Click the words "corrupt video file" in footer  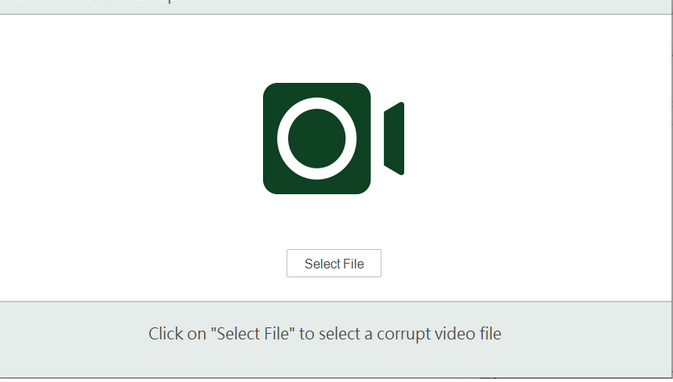point(439,334)
